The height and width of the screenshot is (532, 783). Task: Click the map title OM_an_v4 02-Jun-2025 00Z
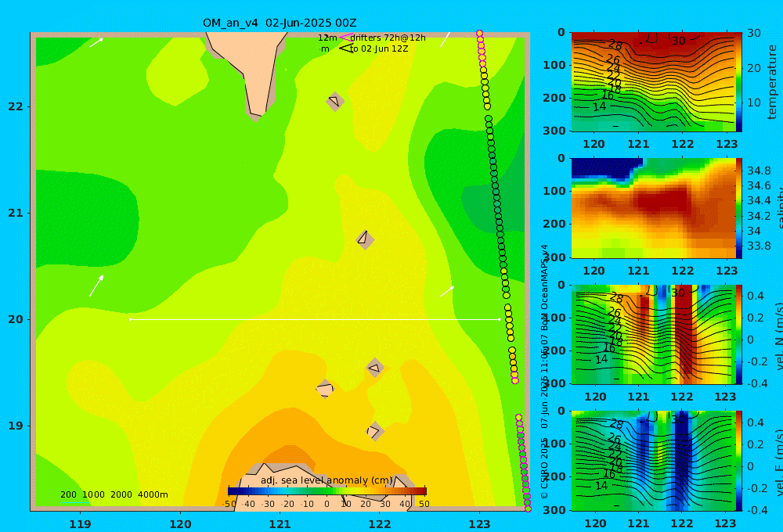[x=280, y=23]
